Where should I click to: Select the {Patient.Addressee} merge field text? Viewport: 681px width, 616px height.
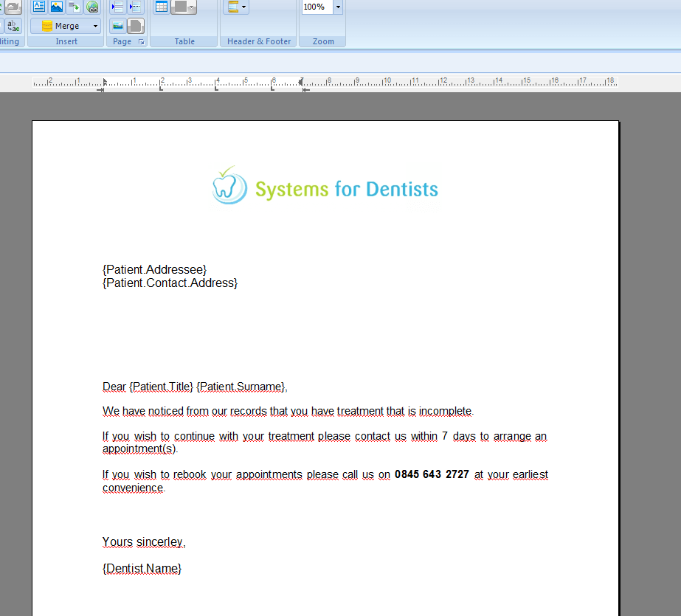coord(153,269)
